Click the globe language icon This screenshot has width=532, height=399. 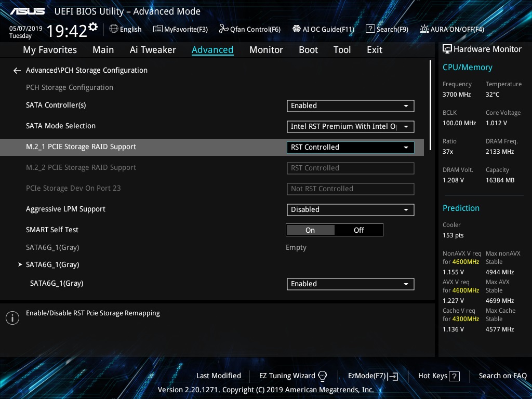114,29
